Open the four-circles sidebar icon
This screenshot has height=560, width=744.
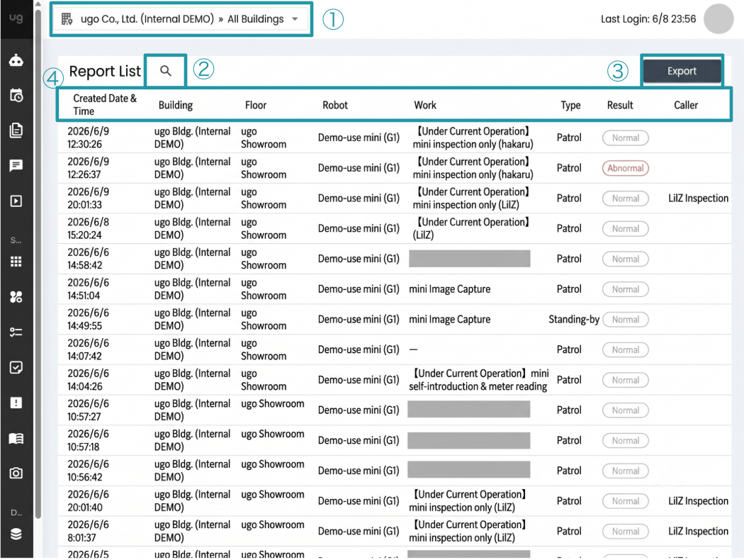point(16,297)
